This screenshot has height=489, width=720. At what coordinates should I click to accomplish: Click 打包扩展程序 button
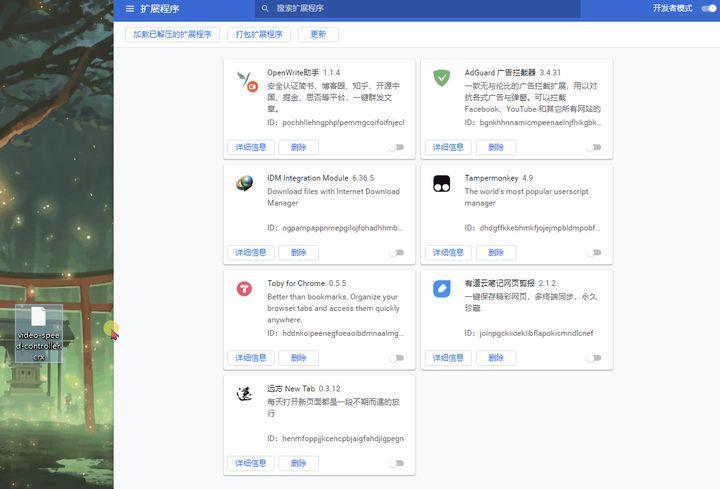(259, 34)
